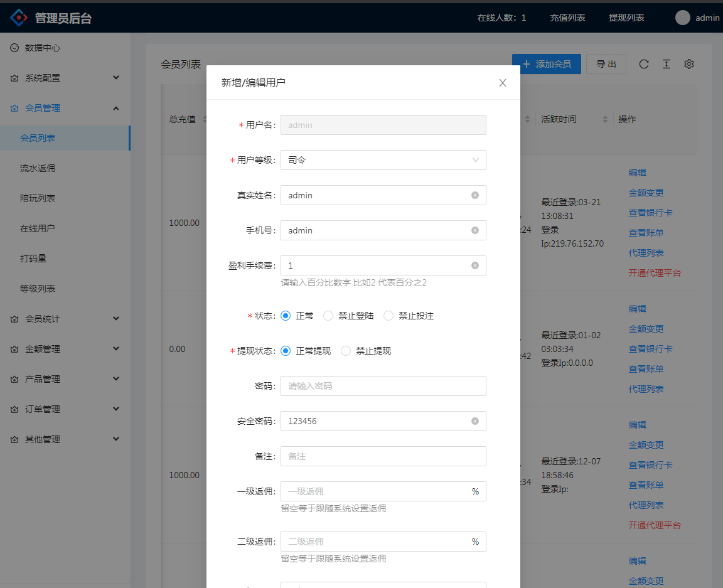Clear the 安全密码 field using its clear icon

click(x=475, y=421)
